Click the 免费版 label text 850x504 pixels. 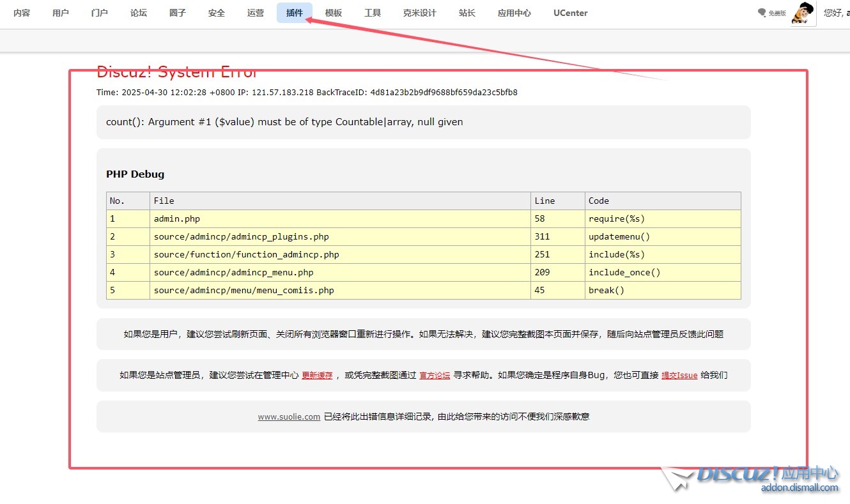click(x=777, y=13)
